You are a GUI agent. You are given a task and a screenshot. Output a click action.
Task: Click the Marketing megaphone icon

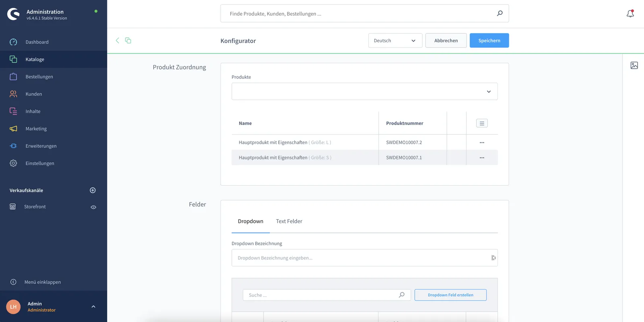coord(13,128)
